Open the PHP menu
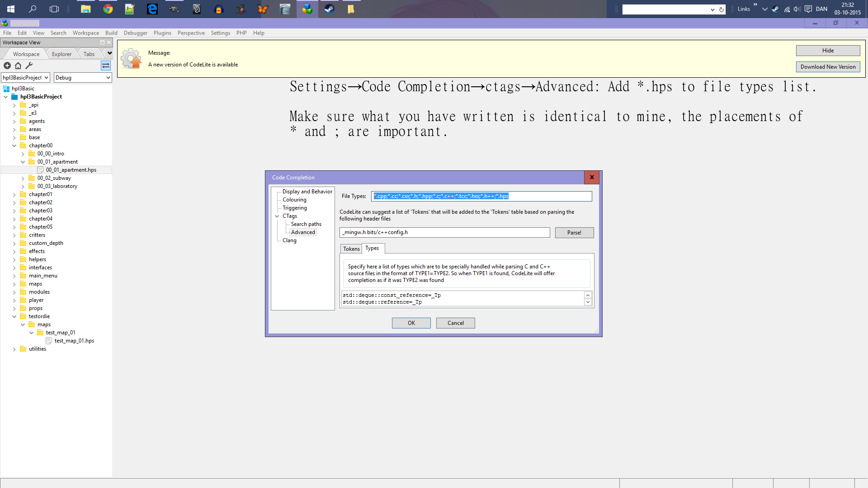 241,33
